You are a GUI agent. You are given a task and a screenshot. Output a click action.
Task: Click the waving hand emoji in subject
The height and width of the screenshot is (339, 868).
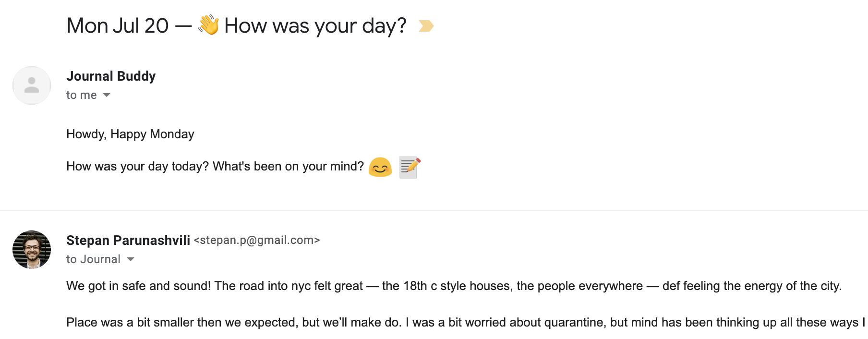(209, 25)
